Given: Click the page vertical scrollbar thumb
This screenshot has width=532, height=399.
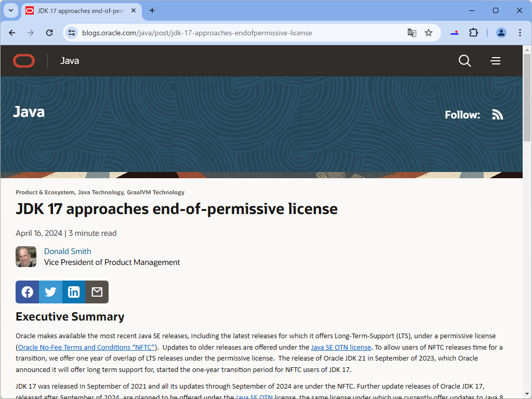Looking at the screenshot, I should pos(527,97).
